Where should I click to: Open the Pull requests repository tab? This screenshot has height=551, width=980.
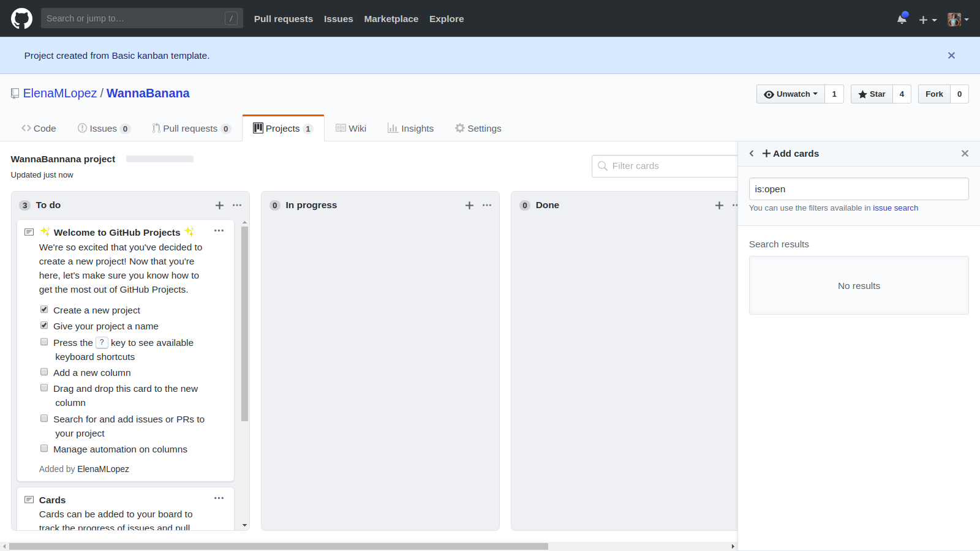click(x=191, y=129)
